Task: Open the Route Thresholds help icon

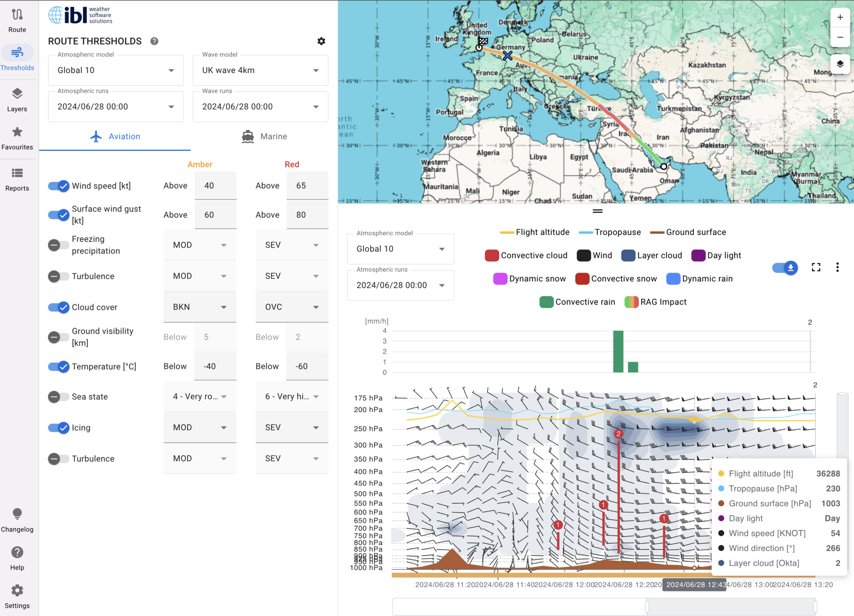Action: coord(154,41)
